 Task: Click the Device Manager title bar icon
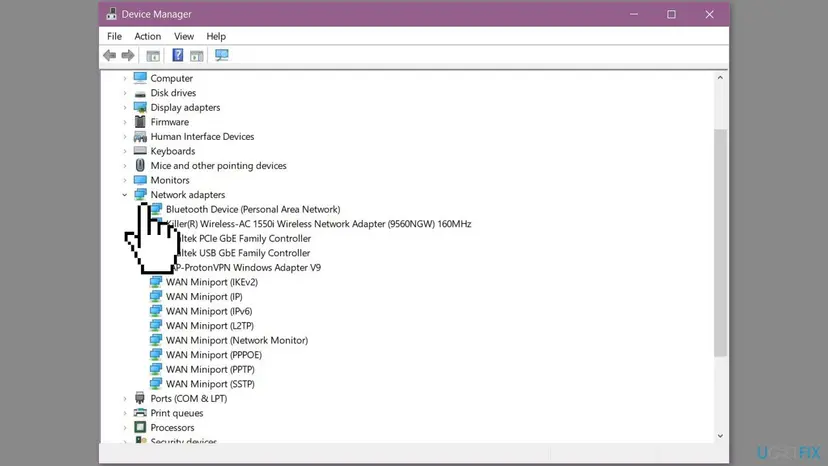pyautogui.click(x=111, y=14)
